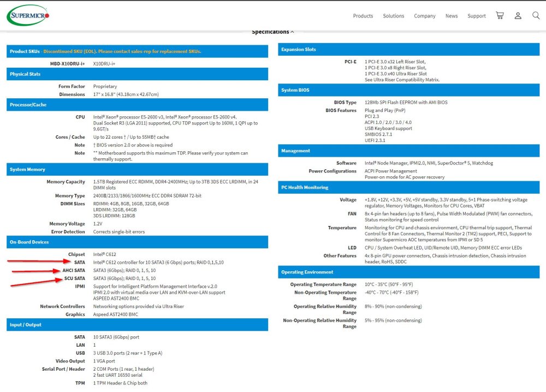Click the Memory Type label
546x392 pixels.
[x=70, y=195]
